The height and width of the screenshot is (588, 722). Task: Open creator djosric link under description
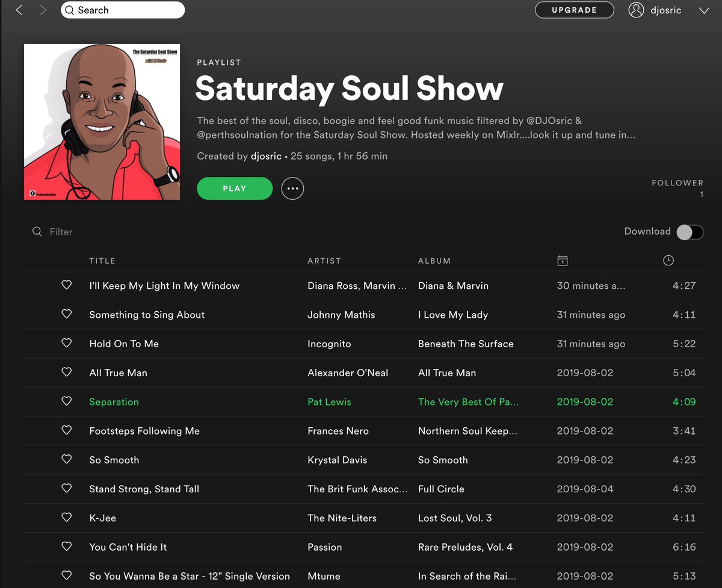[x=266, y=156]
